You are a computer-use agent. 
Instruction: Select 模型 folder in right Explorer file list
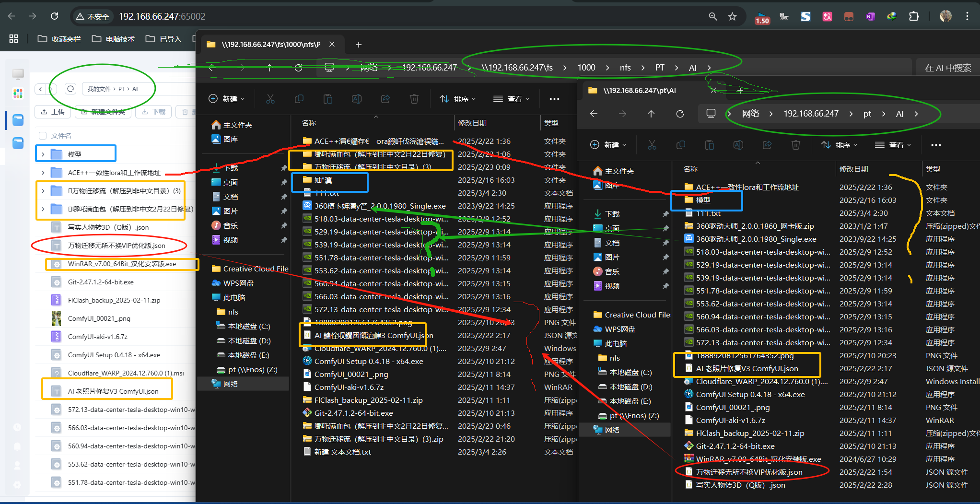(x=703, y=200)
